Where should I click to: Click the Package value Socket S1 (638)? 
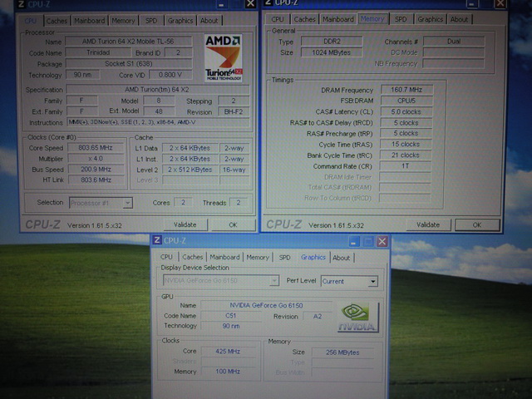(129, 63)
